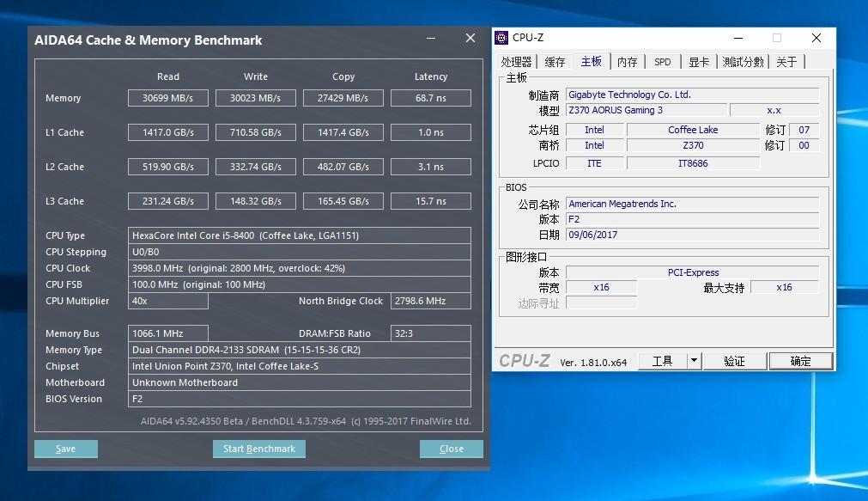
Task: Click the Memory Write value 30023 MB/s
Action: coord(255,98)
